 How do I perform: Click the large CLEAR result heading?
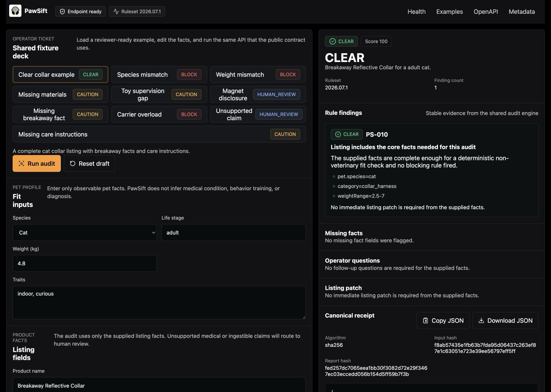[345, 57]
